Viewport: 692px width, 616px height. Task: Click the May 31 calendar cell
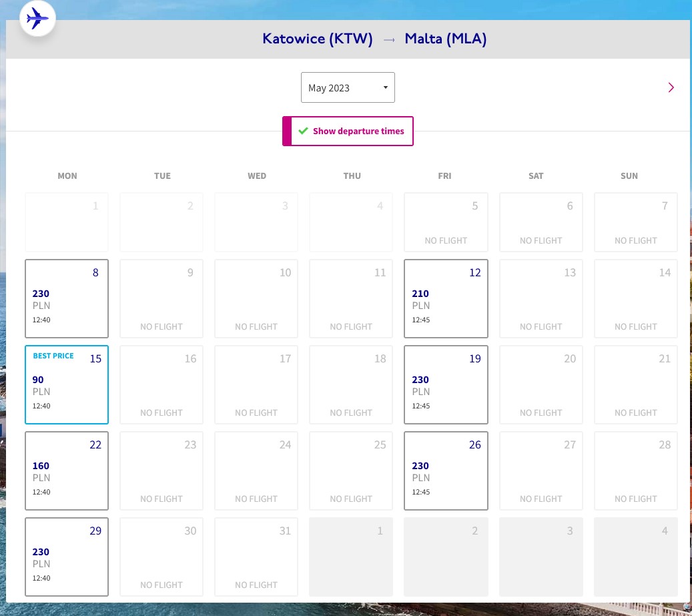point(256,557)
